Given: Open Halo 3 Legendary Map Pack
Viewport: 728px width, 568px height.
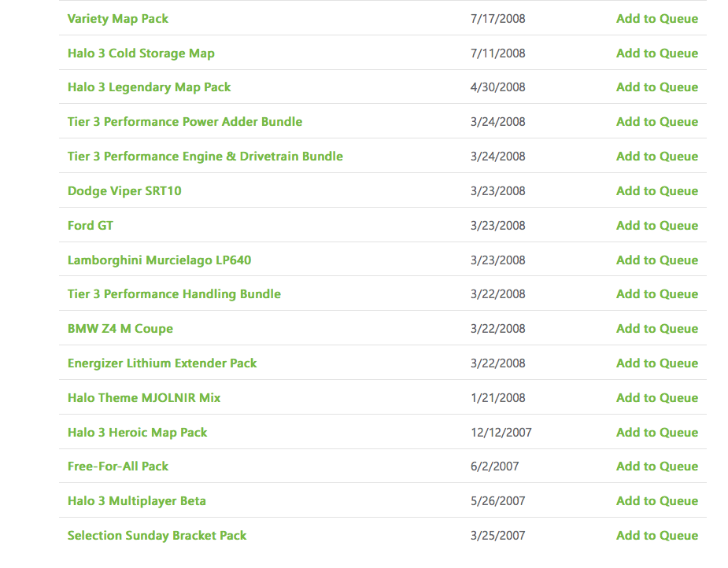Looking at the screenshot, I should 149,87.
